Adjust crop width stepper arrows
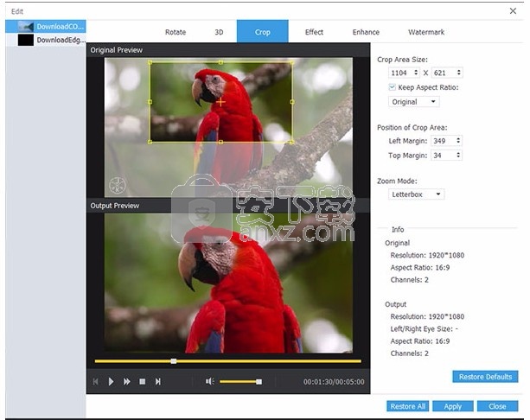The image size is (530, 420). tap(416, 73)
